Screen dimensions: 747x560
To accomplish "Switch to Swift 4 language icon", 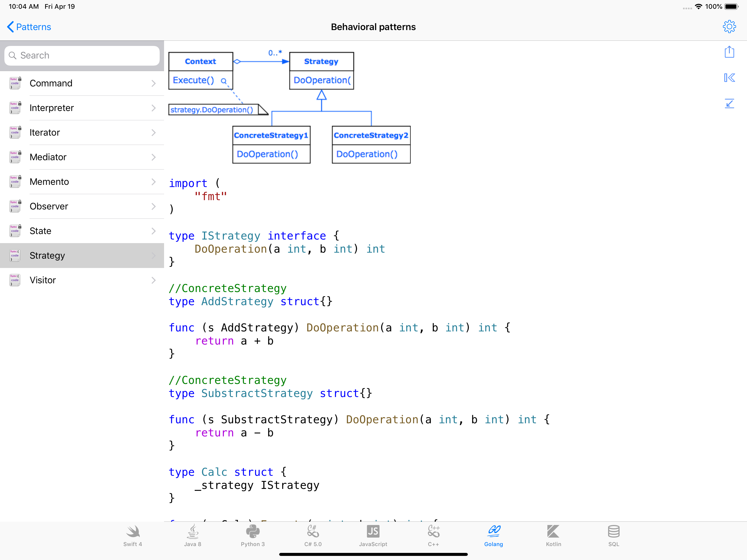I will [x=132, y=535].
